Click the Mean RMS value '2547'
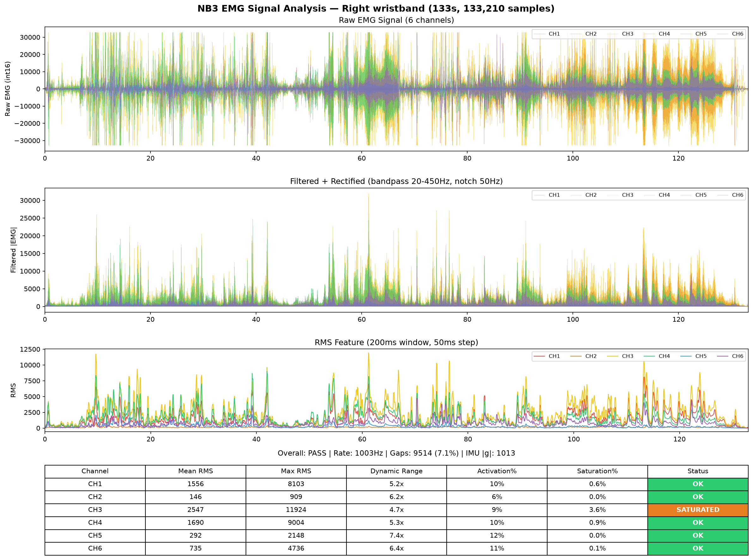The image size is (753, 560). coord(196,509)
